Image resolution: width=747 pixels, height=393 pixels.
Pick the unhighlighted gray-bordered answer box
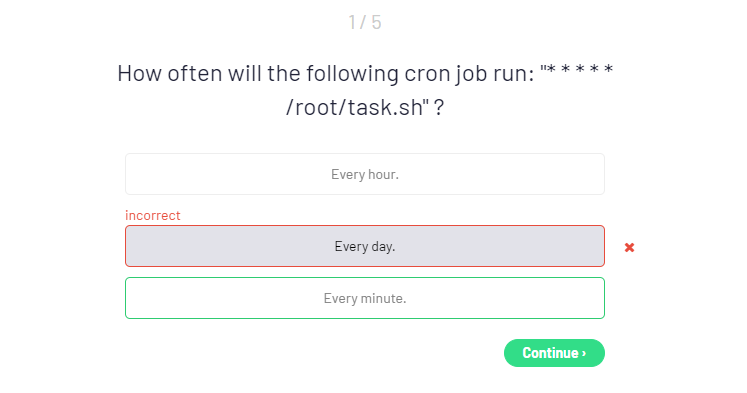click(x=365, y=174)
